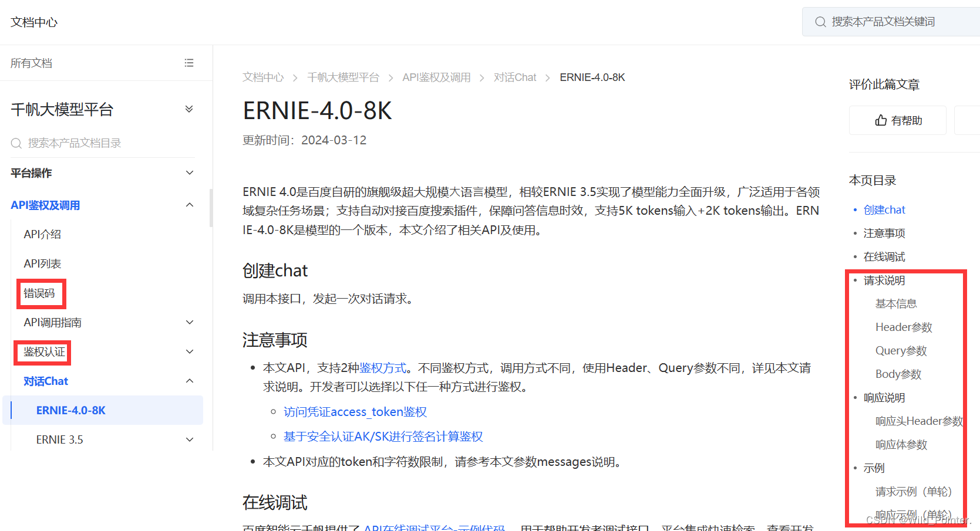Viewport: 980px width, 531px height.
Task: Collapse the 对话Chat chevron
Action: [189, 381]
